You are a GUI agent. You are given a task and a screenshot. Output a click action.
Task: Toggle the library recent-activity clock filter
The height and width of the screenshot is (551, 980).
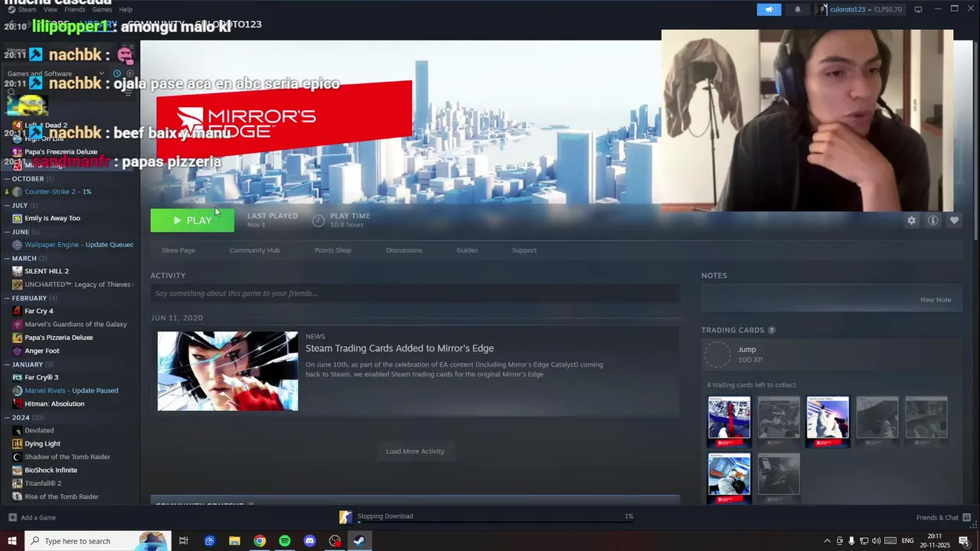coord(117,73)
